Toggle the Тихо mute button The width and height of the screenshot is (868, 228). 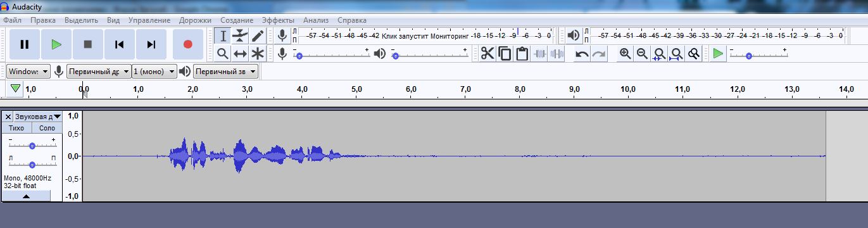16,128
